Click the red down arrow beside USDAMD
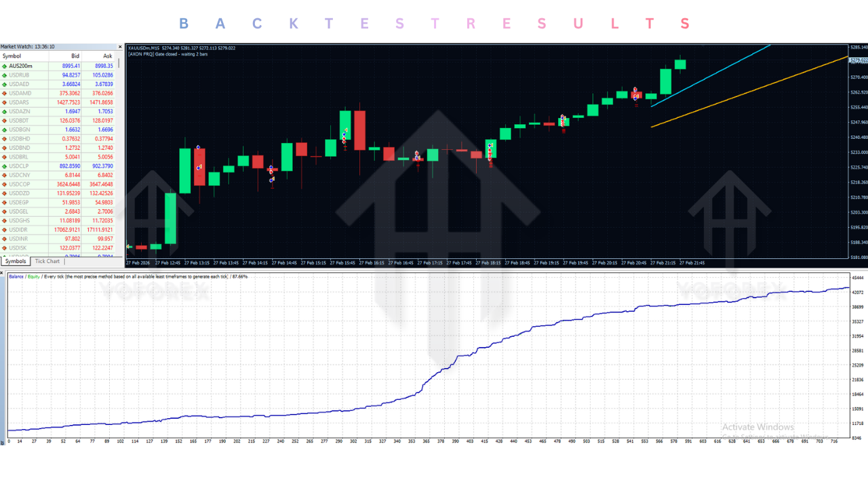868x488 pixels. [x=5, y=93]
